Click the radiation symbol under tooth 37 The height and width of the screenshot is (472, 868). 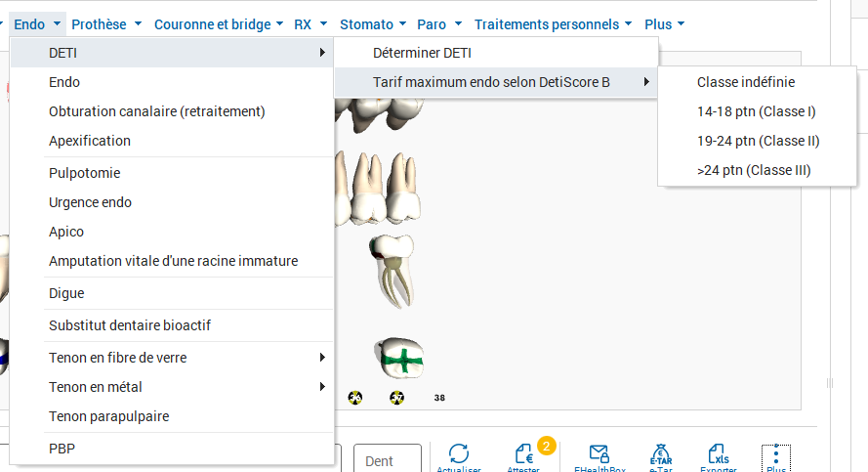click(x=397, y=397)
